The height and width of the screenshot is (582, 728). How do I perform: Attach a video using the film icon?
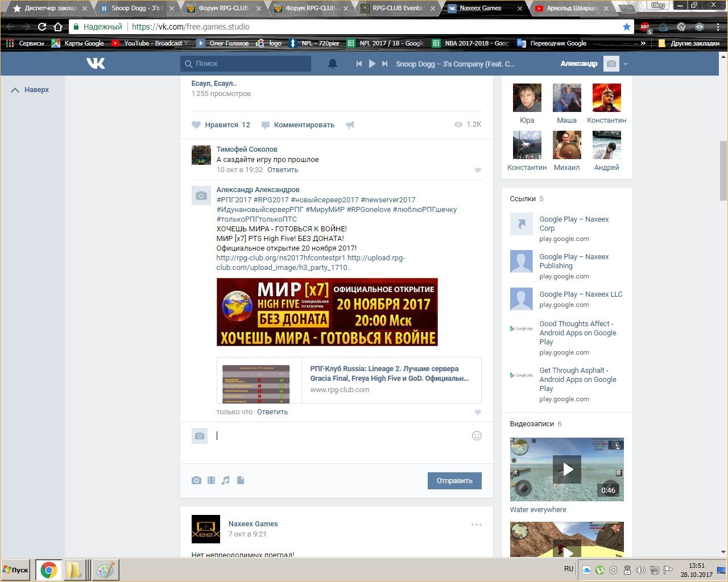tap(211, 480)
